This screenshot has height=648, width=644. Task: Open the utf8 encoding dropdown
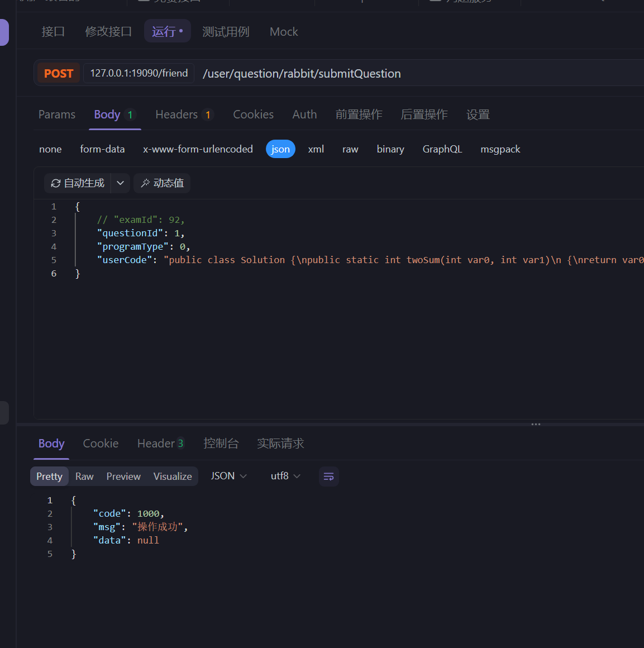[285, 476]
